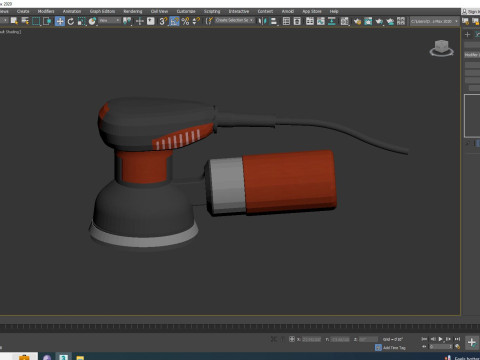The image size is (480, 360).
Task: Click Edit Named Selection Sets icon
Action: coord(209,21)
